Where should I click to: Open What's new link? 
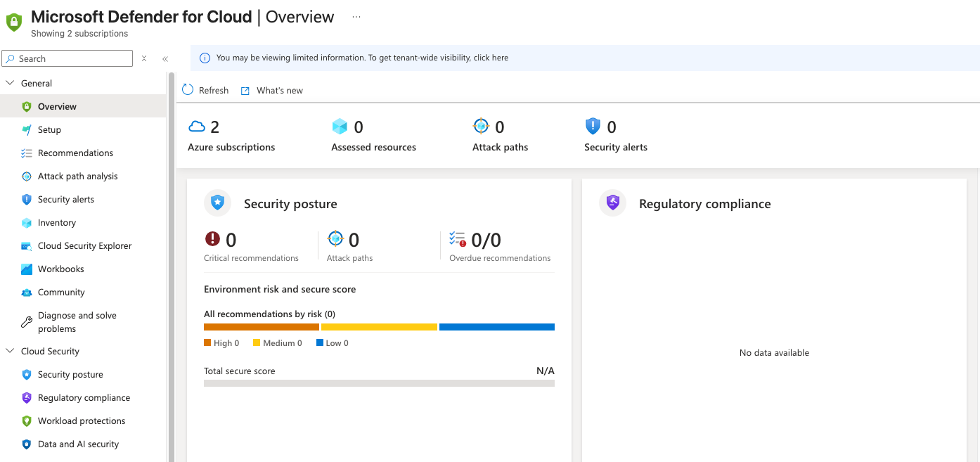coord(272,91)
